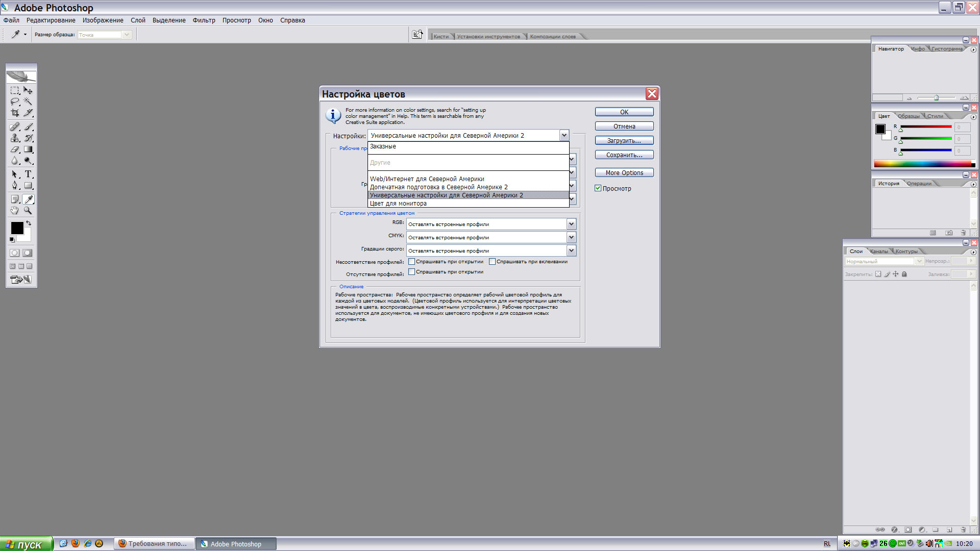Select the Crop tool
This screenshot has height=551, width=980.
pyautogui.click(x=15, y=113)
